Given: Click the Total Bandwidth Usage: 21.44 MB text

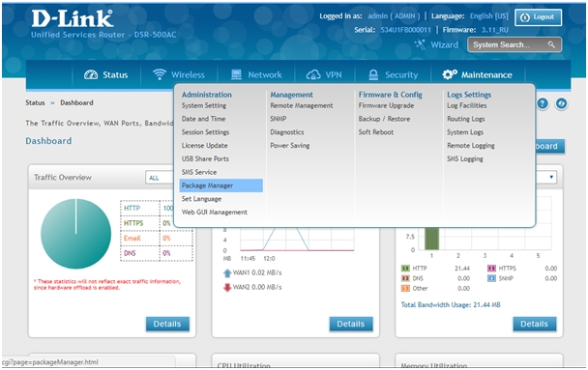Looking at the screenshot, I should [451, 305].
